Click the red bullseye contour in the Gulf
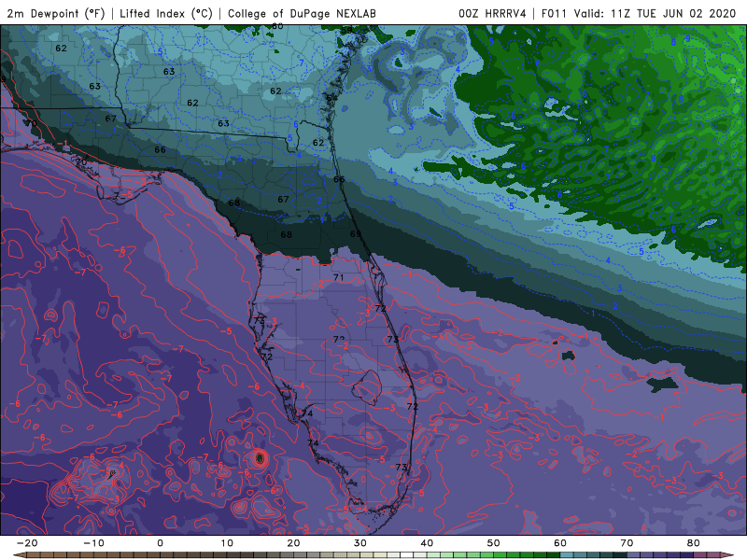 tap(260, 458)
